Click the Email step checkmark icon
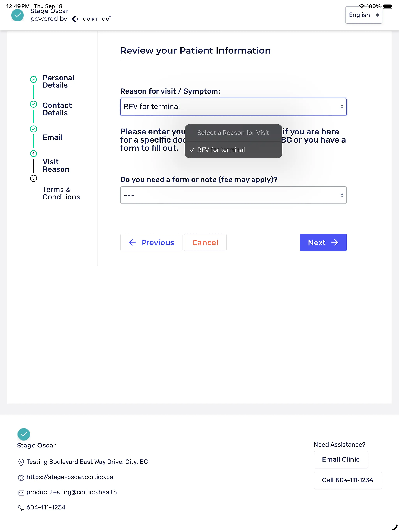Viewport: 399px width, 532px height. (33, 129)
